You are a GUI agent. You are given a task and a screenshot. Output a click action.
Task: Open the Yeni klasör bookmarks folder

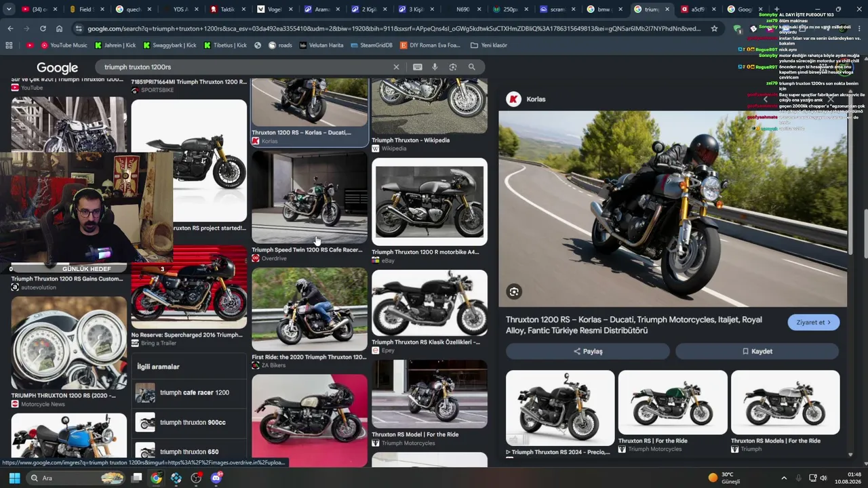pos(489,45)
